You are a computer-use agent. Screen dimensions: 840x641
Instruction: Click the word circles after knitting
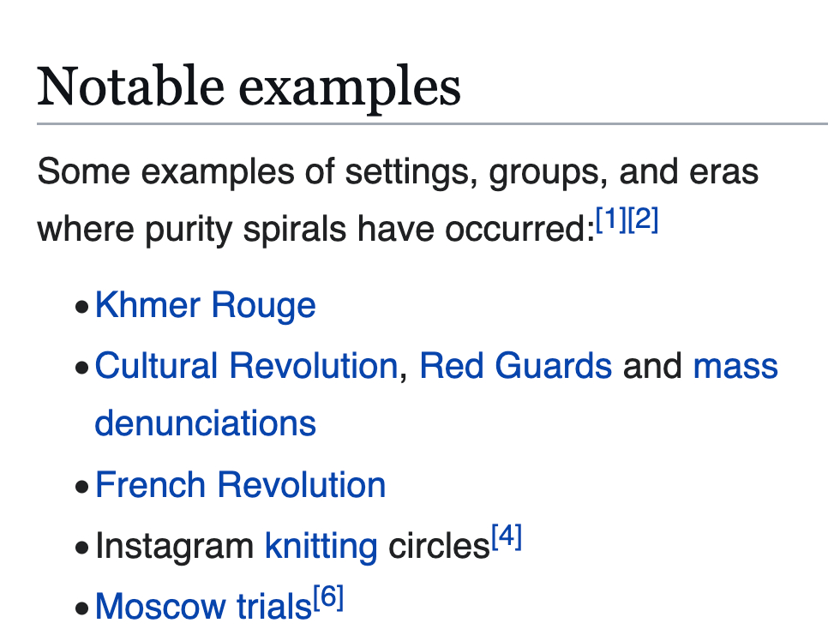pyautogui.click(x=438, y=546)
